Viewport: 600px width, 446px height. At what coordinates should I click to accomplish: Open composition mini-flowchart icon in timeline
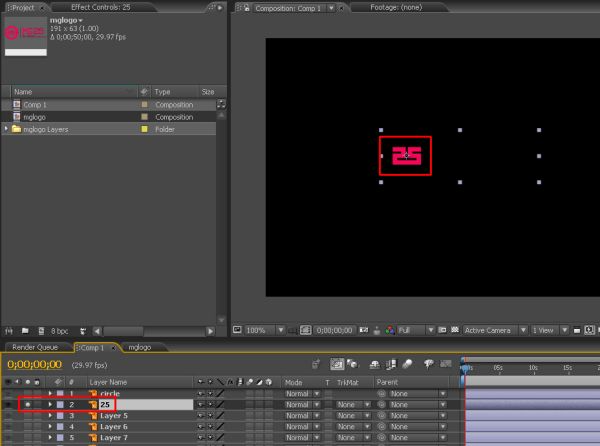316,364
